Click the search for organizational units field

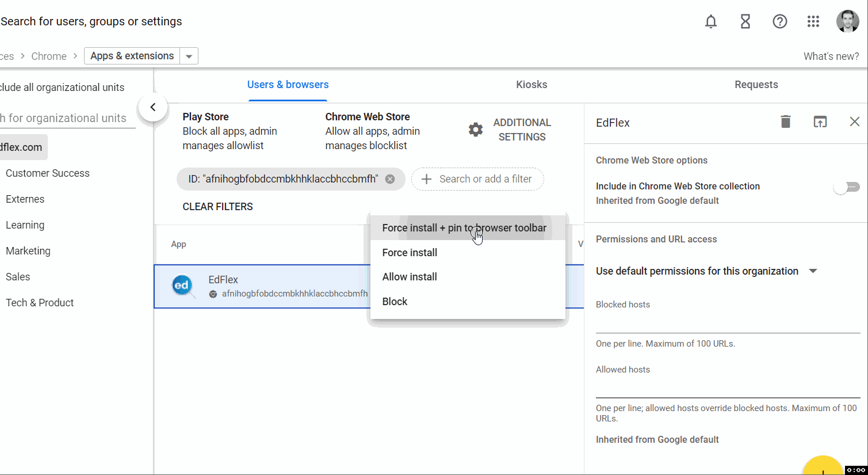[67, 118]
